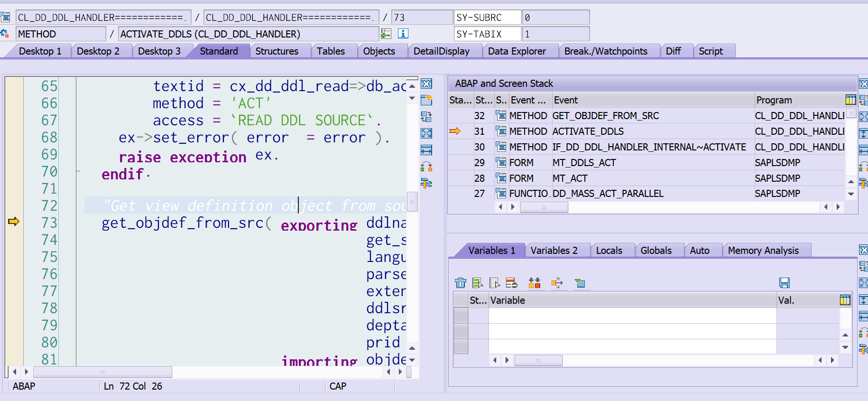Click scroll-up arrow of source code editor
The width and height of the screenshot is (868, 401).
pyautogui.click(x=412, y=86)
